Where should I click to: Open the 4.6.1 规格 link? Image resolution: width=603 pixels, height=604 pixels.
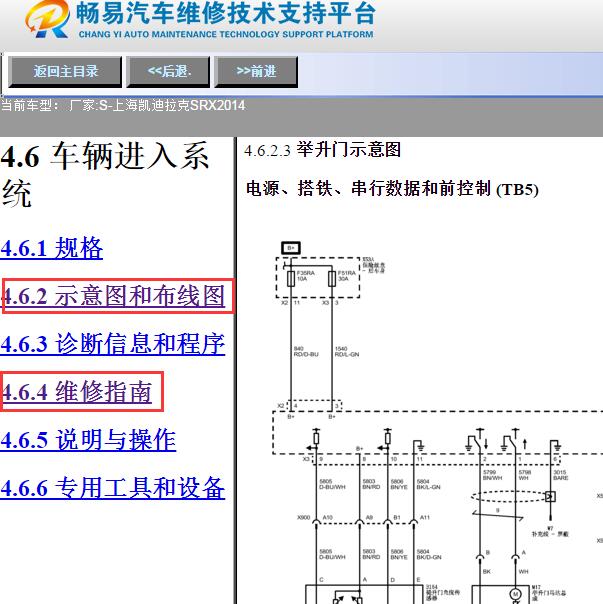pos(52,248)
